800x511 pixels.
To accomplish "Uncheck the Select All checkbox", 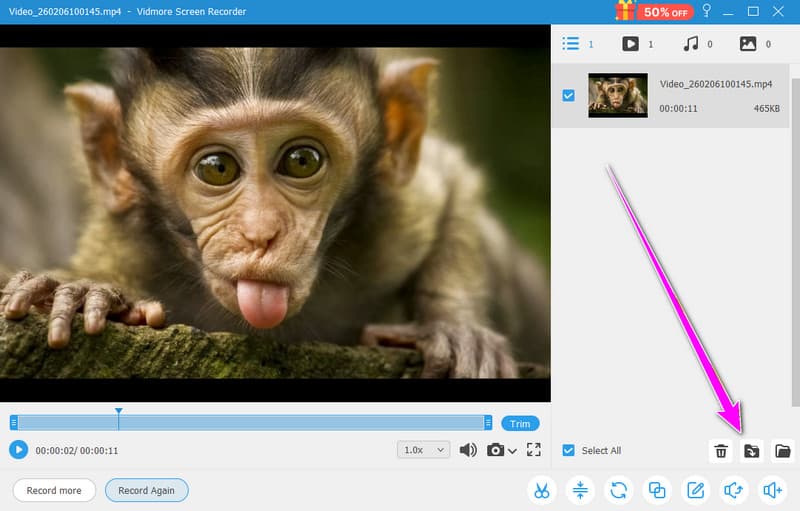I will (x=569, y=450).
